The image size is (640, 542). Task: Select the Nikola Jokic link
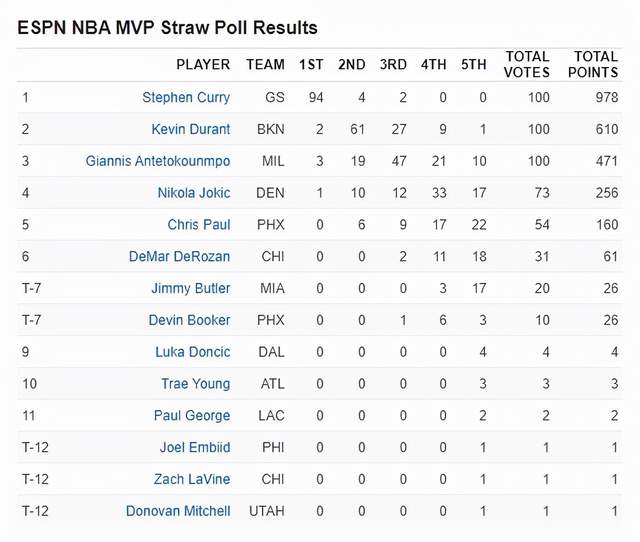click(193, 193)
